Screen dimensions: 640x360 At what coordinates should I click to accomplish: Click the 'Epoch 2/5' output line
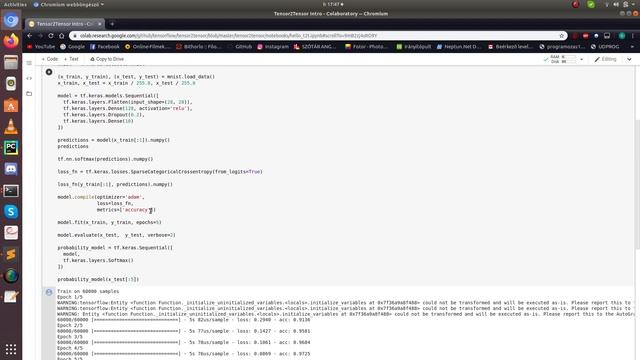point(70,326)
